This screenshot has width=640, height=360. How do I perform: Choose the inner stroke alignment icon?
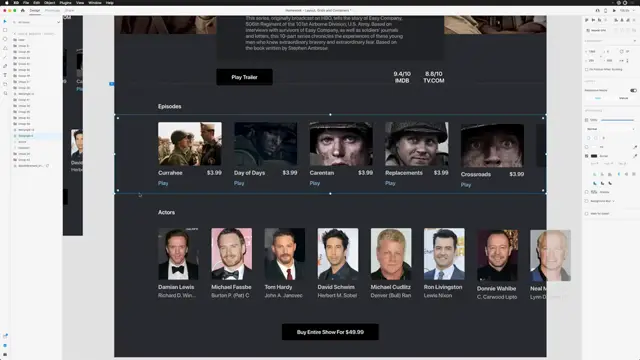pyautogui.click(x=595, y=174)
